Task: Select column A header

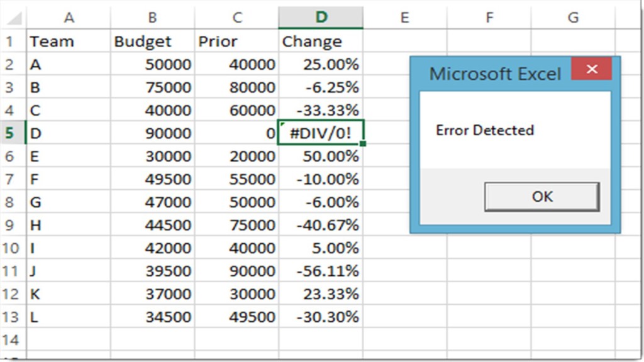Action: point(69,17)
